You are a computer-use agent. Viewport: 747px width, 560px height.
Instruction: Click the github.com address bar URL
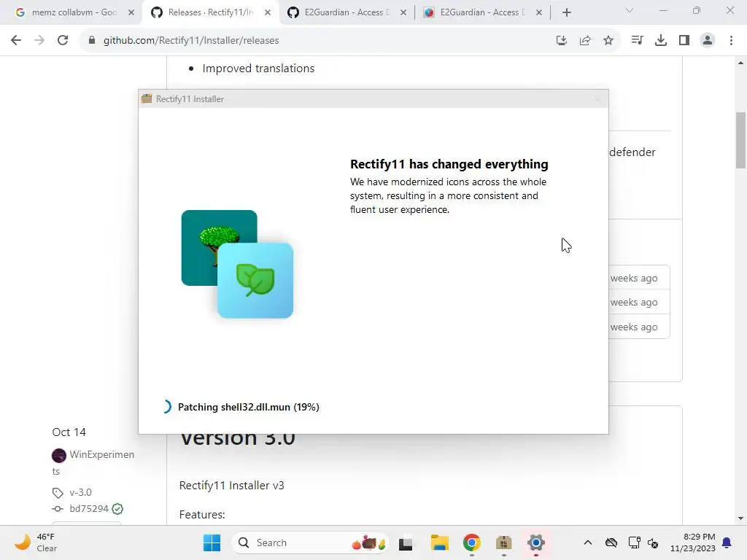pyautogui.click(x=191, y=41)
